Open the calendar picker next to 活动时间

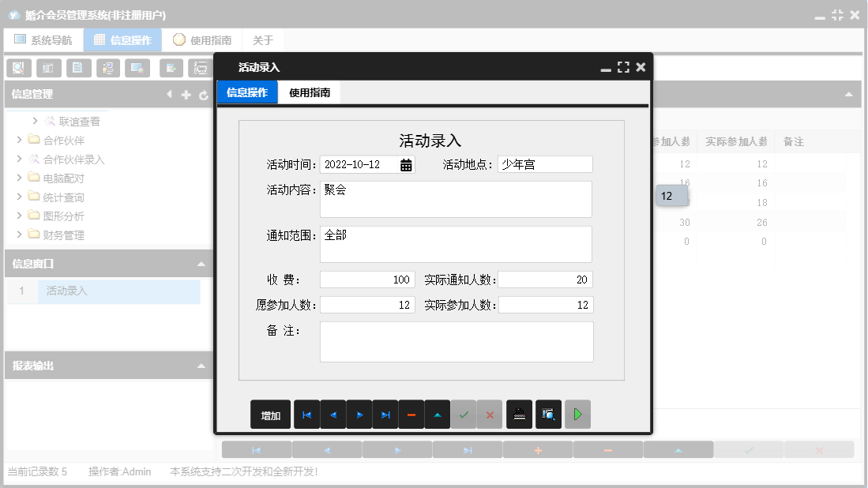pos(405,164)
